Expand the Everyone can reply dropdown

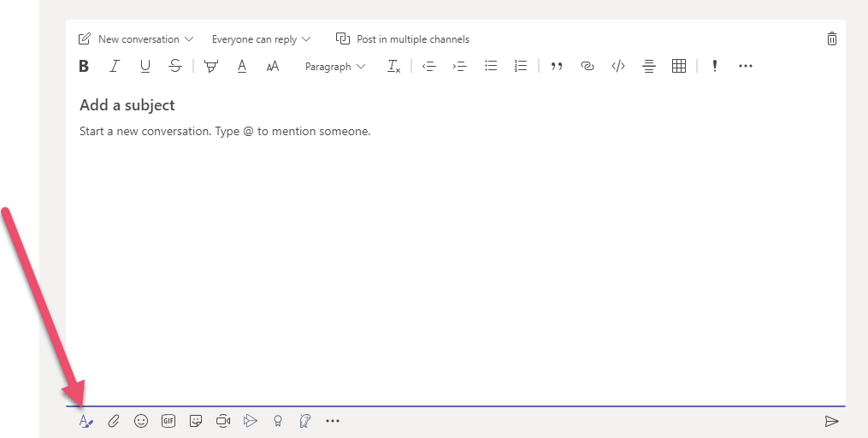[261, 39]
